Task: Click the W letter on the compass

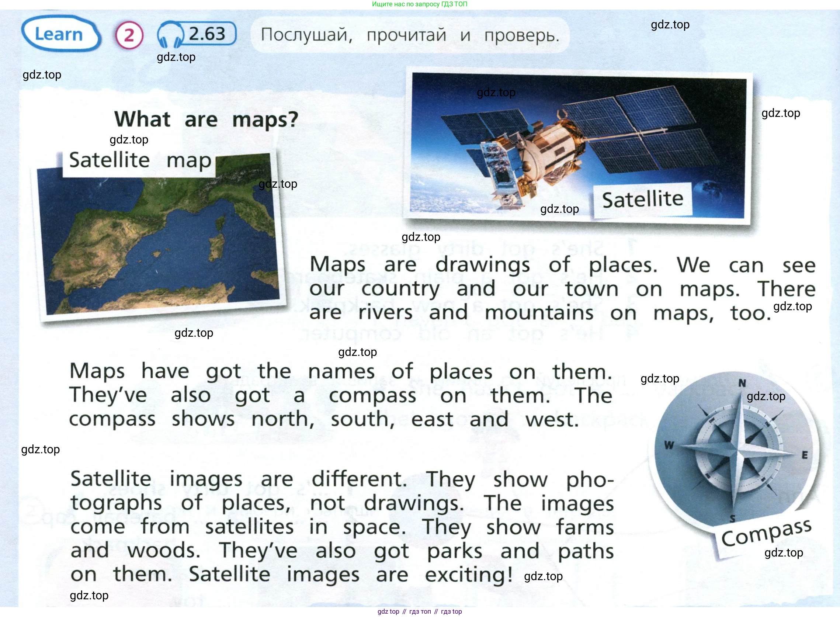Action: (669, 445)
